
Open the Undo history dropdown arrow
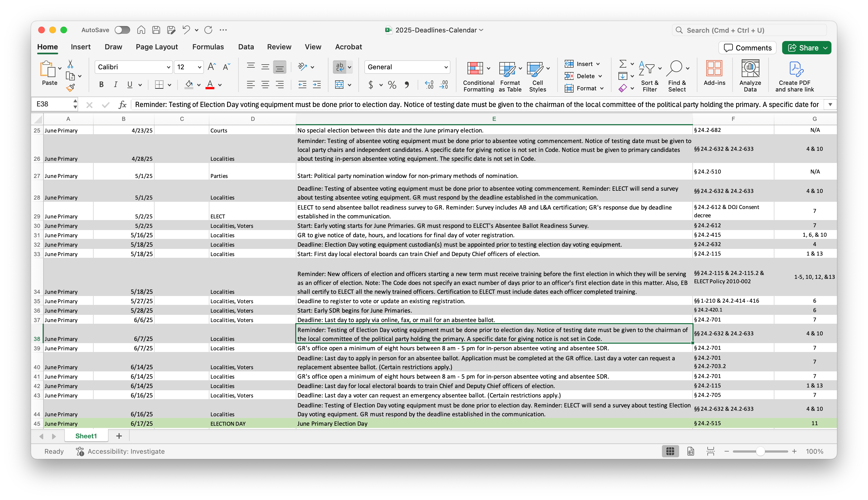197,30
